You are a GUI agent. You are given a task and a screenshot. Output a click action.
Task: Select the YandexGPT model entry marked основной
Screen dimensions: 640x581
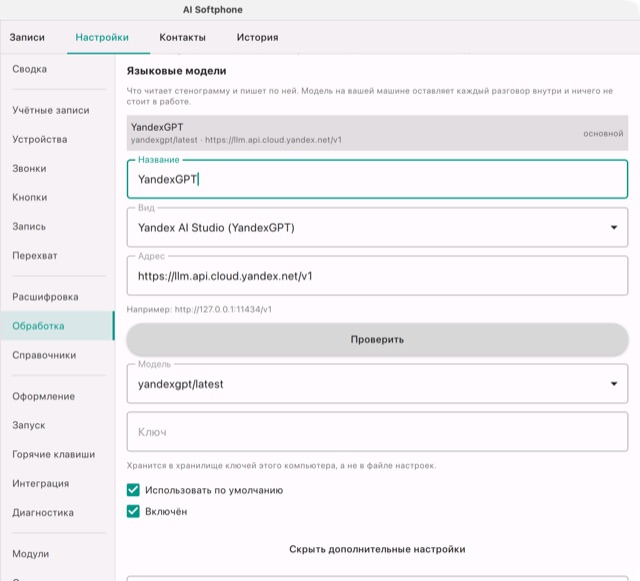[377, 133]
